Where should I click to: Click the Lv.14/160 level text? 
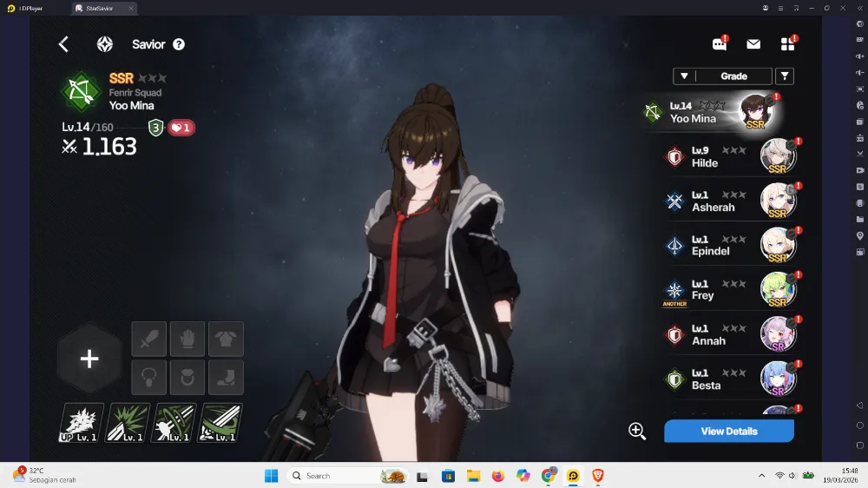click(x=88, y=128)
